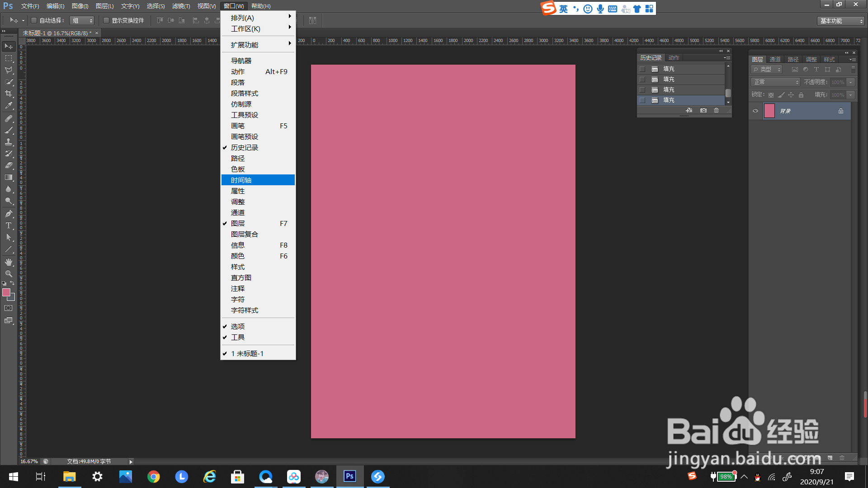
Task: Select the Eyedropper tool
Action: [x=9, y=106]
